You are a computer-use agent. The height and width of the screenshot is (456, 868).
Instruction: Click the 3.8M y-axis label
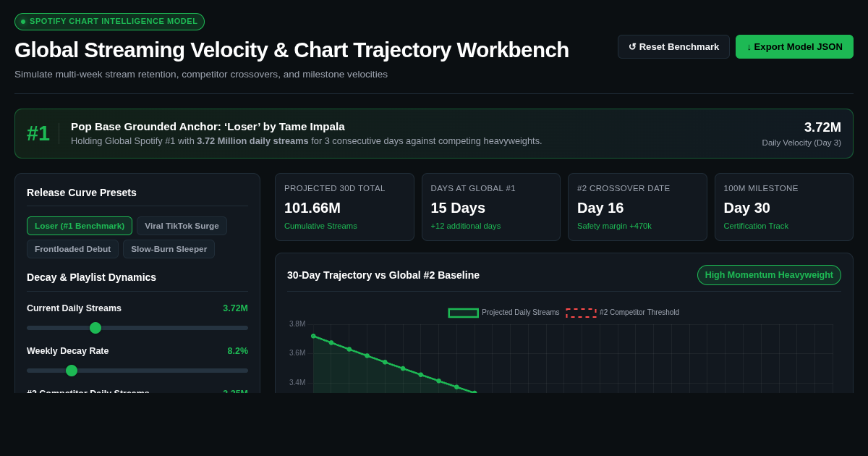[x=297, y=324]
